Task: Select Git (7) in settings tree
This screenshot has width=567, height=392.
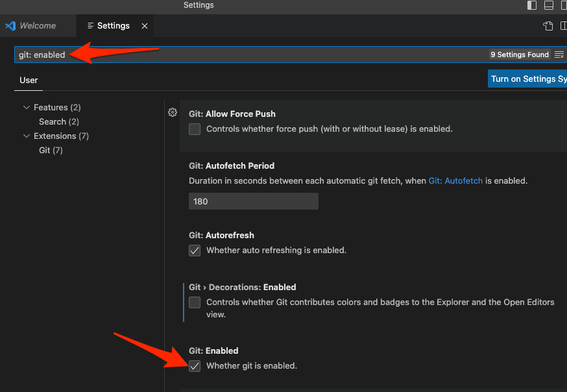Action: point(51,151)
